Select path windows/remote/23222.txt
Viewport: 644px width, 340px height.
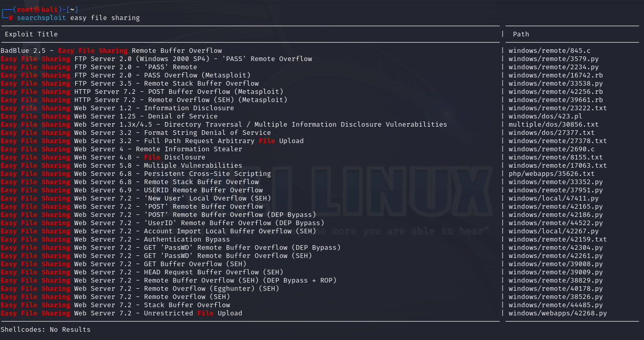[558, 108]
